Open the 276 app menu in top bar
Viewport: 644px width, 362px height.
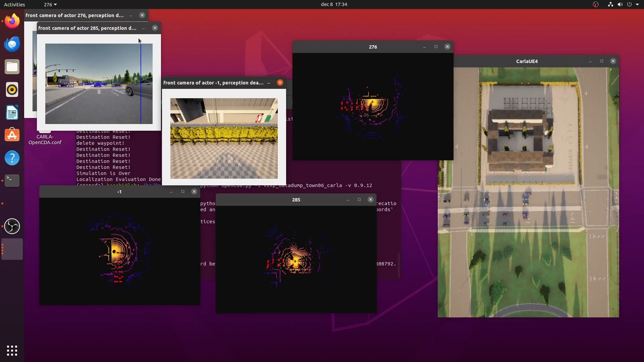click(x=50, y=4)
